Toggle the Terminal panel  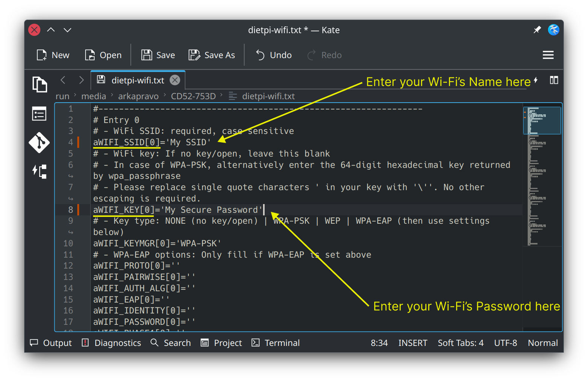pyautogui.click(x=276, y=343)
